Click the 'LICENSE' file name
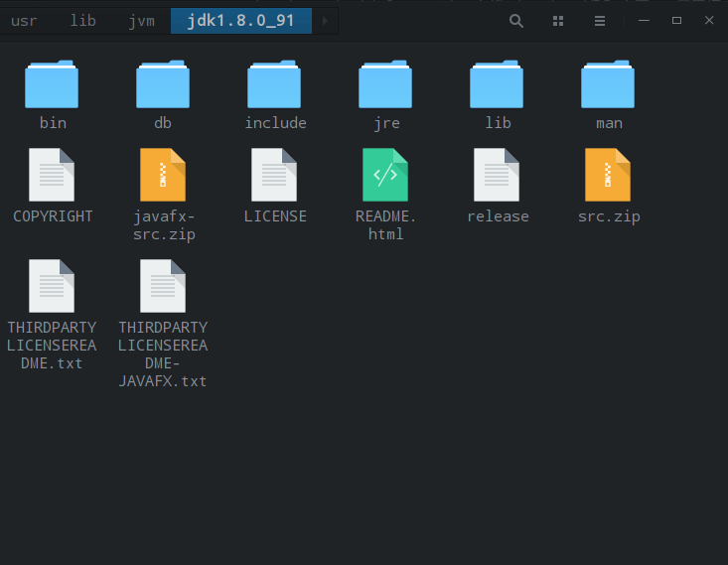This screenshot has height=565, width=728. pyautogui.click(x=275, y=216)
